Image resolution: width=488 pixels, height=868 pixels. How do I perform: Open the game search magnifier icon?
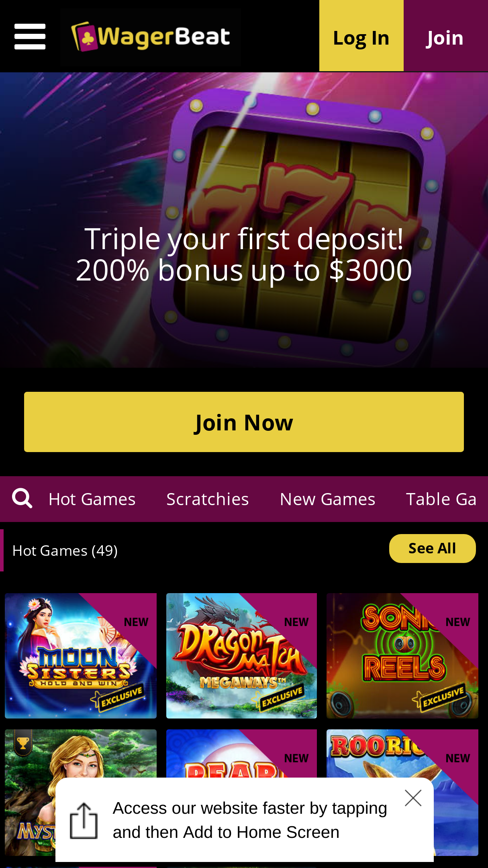tap(22, 499)
